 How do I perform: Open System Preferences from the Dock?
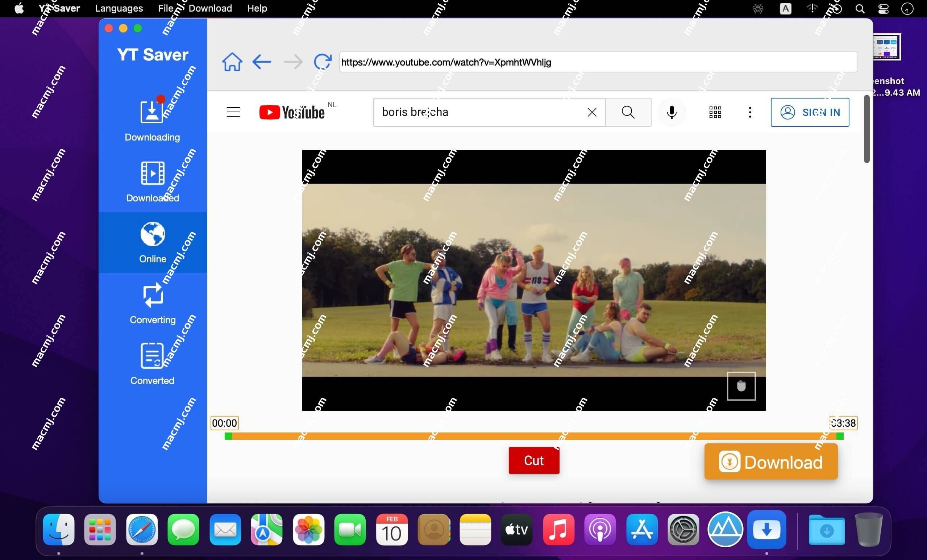click(x=683, y=530)
